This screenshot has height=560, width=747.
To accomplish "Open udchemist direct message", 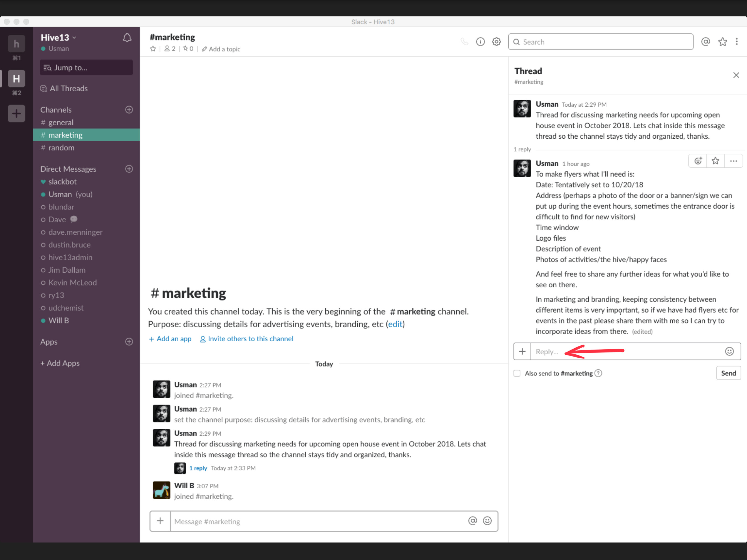I will [x=86, y=308].
